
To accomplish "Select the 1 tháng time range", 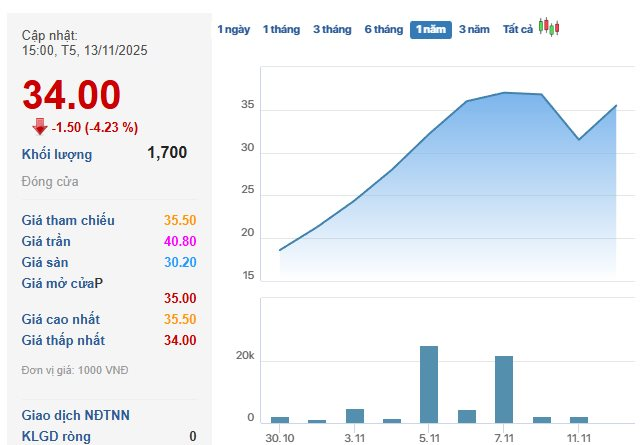I will click(x=281, y=30).
